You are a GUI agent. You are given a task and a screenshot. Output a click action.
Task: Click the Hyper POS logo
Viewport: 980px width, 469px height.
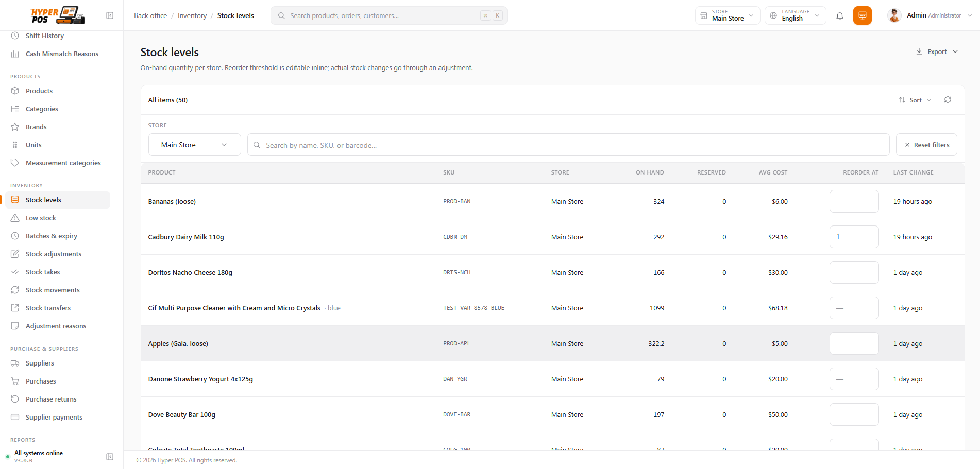point(58,15)
